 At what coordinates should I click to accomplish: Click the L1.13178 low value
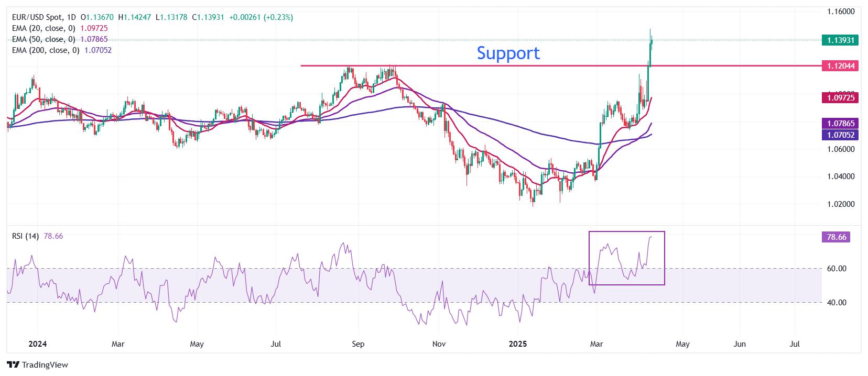pyautogui.click(x=172, y=17)
